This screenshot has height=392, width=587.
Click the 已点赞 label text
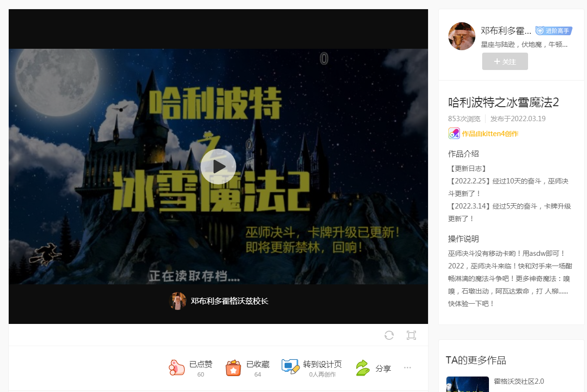click(200, 364)
